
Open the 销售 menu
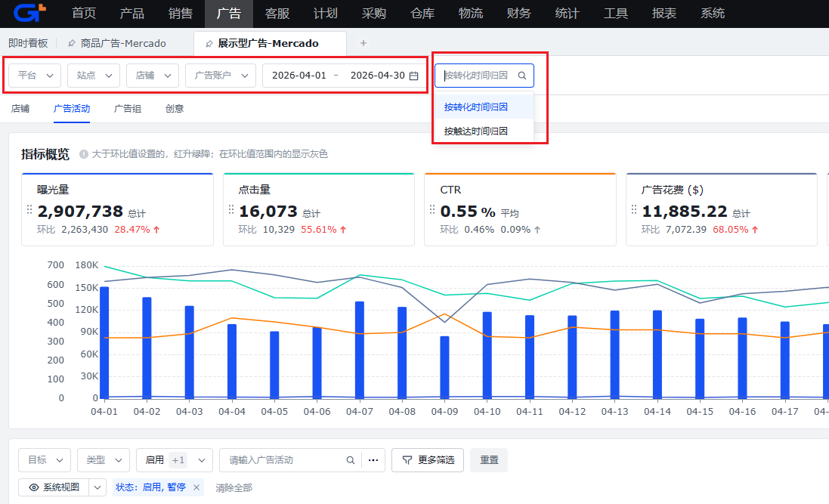coord(181,13)
